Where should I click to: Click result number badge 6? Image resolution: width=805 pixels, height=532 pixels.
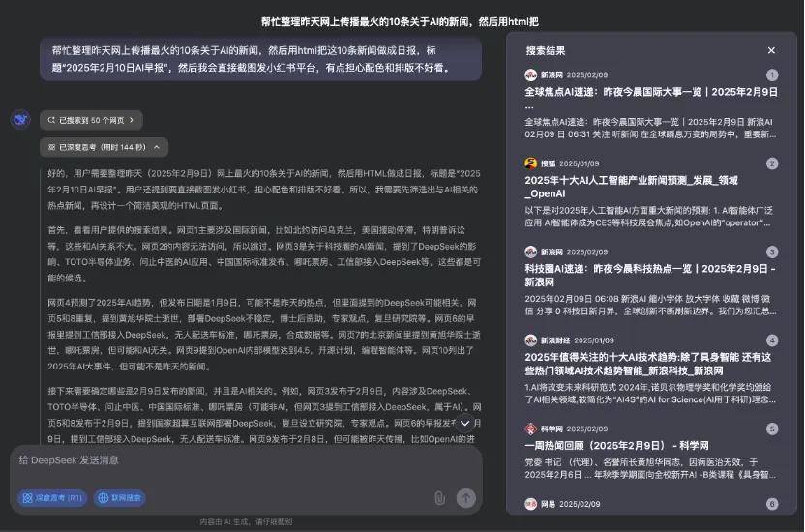point(772,504)
